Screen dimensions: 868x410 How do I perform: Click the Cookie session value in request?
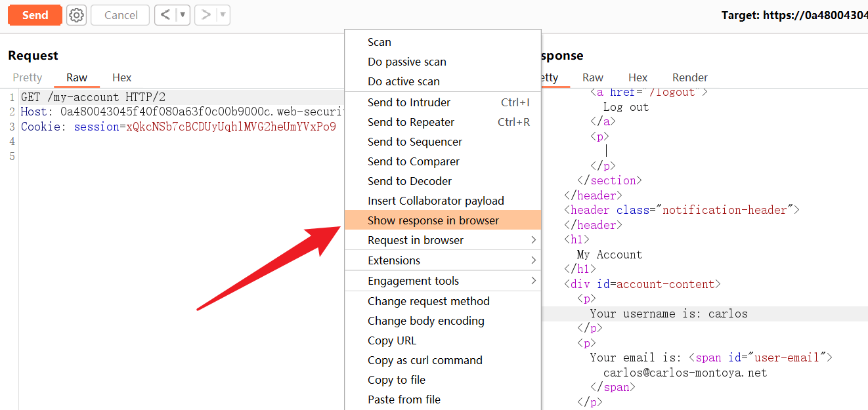click(x=230, y=127)
